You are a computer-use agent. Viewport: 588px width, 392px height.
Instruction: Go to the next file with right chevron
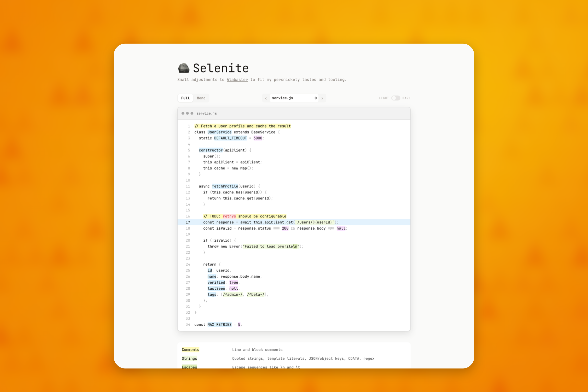coord(322,98)
